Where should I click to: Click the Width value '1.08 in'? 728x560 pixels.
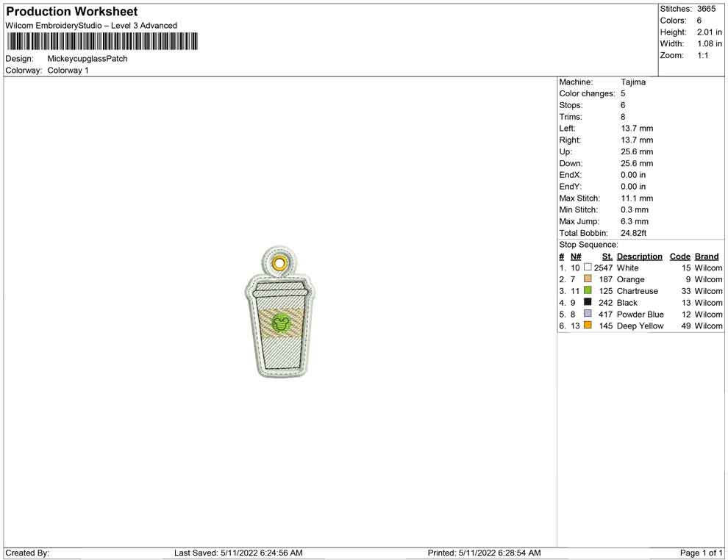(709, 43)
